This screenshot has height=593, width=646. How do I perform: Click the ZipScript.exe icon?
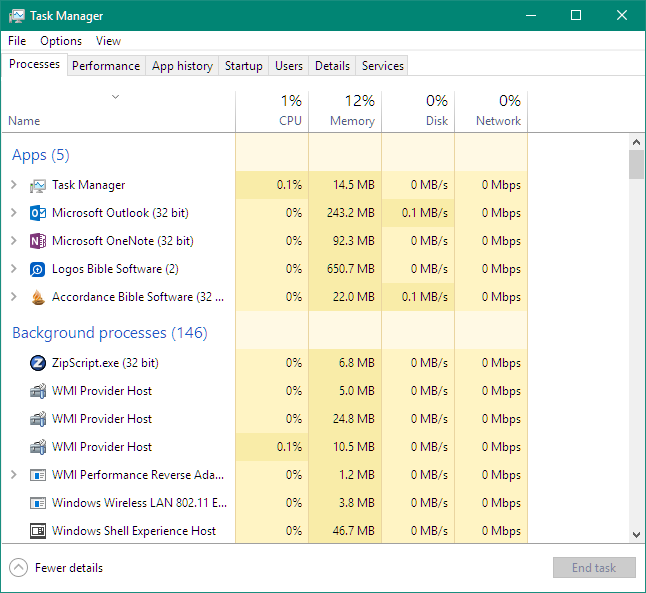click(38, 363)
